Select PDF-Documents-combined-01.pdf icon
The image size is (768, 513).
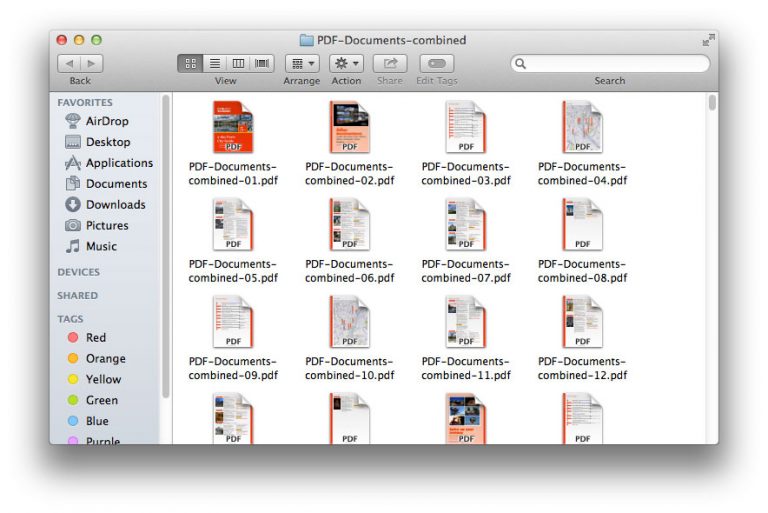[233, 127]
